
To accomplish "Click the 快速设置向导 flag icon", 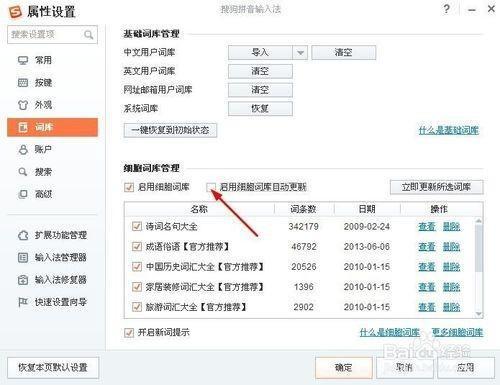I will click(x=23, y=302).
